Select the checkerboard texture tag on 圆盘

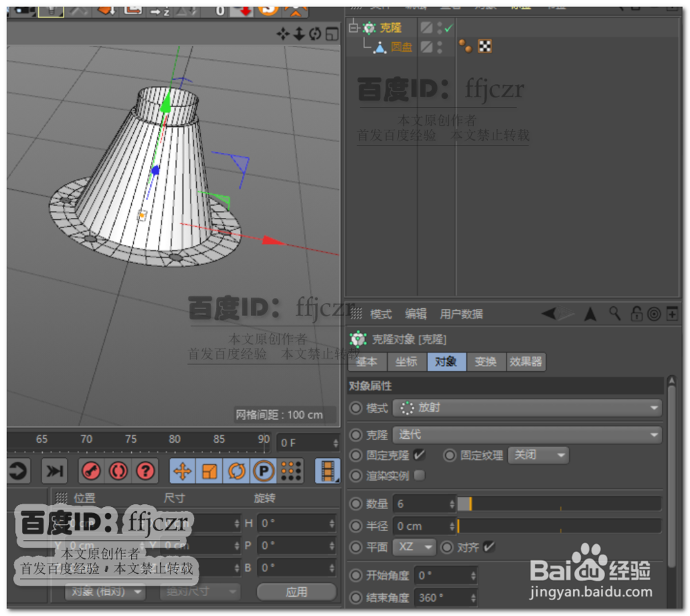484,46
